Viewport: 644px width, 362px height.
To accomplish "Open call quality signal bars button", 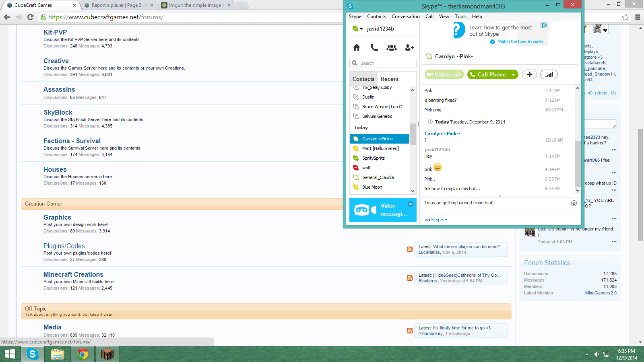I will click(x=549, y=74).
